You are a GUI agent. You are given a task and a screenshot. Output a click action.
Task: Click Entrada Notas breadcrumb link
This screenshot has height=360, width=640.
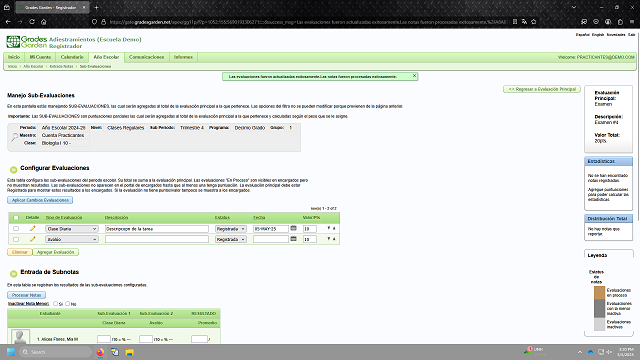[61, 66]
